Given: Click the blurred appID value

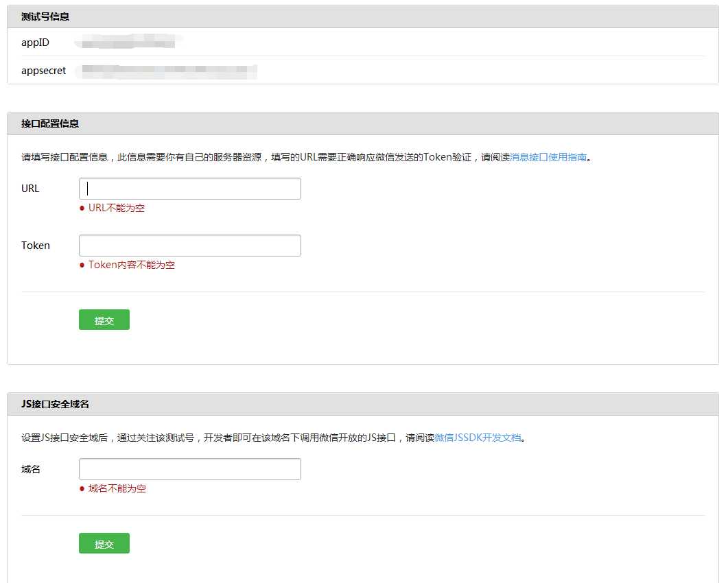Looking at the screenshot, I should click(x=126, y=43).
